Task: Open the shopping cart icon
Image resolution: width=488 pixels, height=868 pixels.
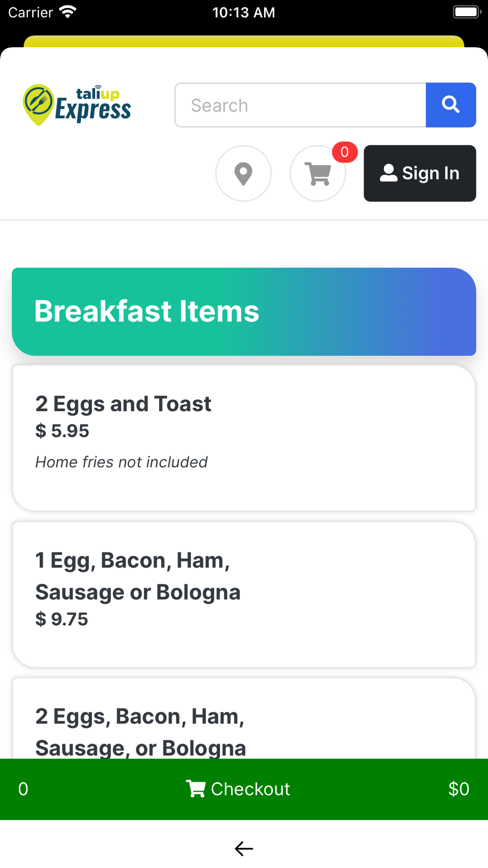Action: [318, 174]
